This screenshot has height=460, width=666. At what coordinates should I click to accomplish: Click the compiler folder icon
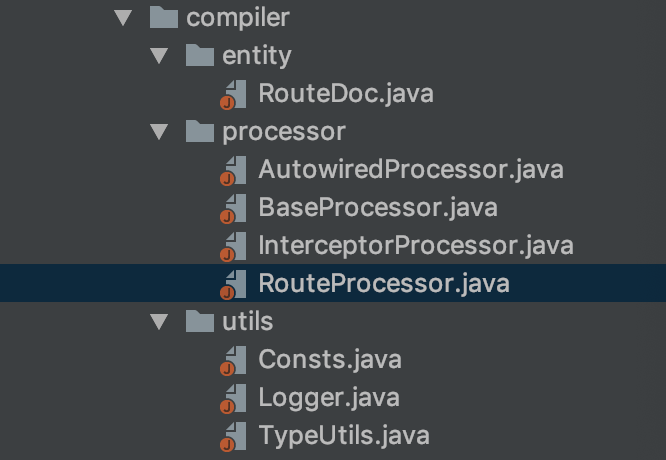coord(164,17)
